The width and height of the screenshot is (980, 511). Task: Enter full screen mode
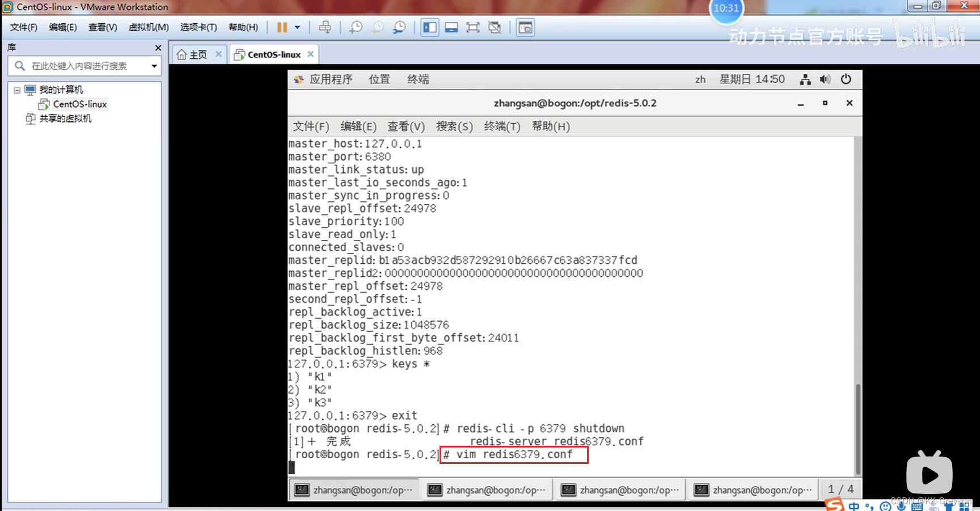(473, 27)
